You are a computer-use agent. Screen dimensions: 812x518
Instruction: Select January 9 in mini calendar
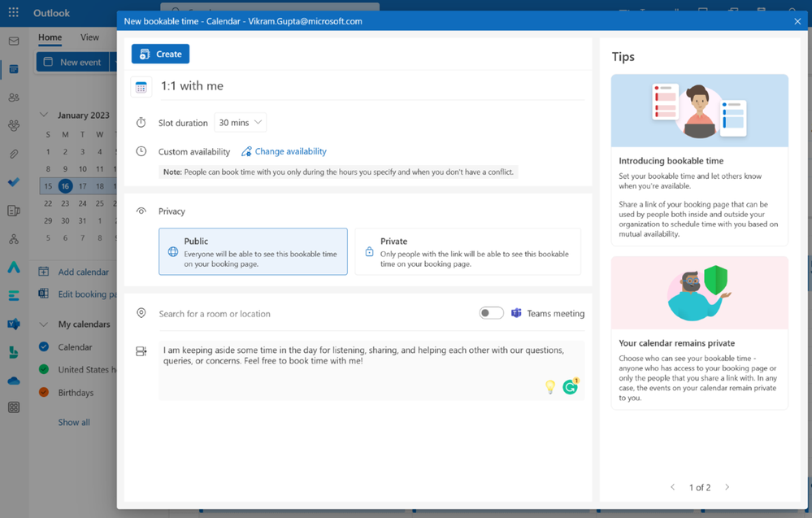(x=65, y=169)
